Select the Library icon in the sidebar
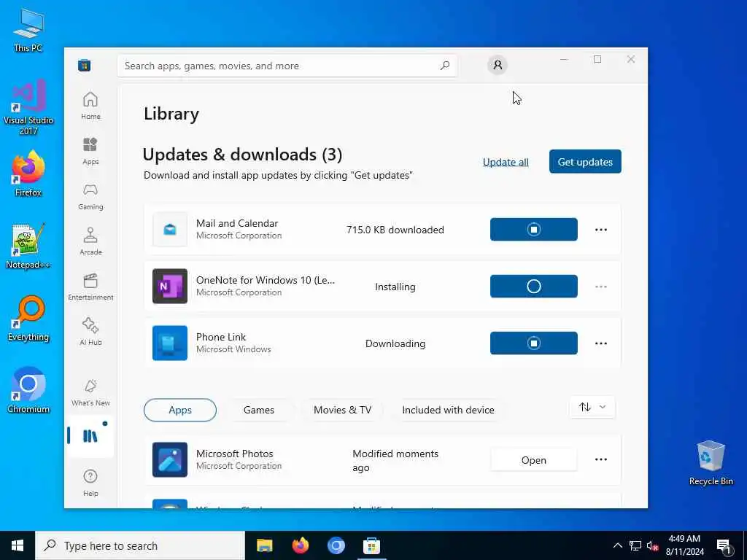Screen dimensions: 747x560 click(90, 436)
